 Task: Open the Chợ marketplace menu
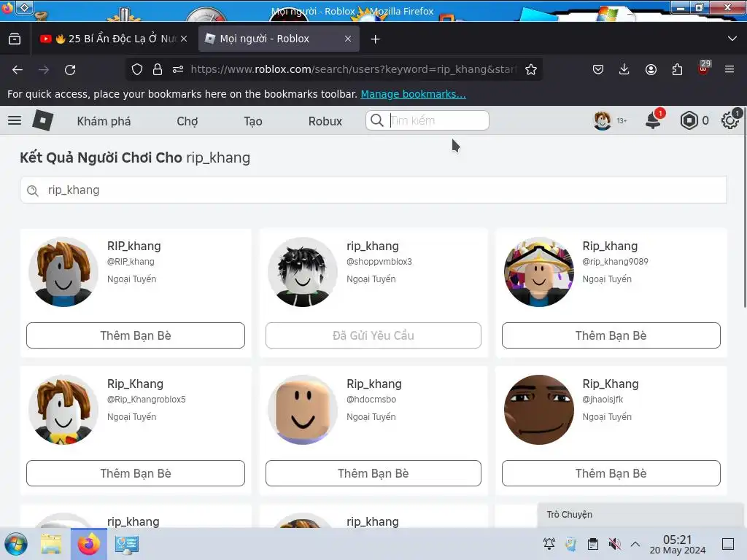187,122
